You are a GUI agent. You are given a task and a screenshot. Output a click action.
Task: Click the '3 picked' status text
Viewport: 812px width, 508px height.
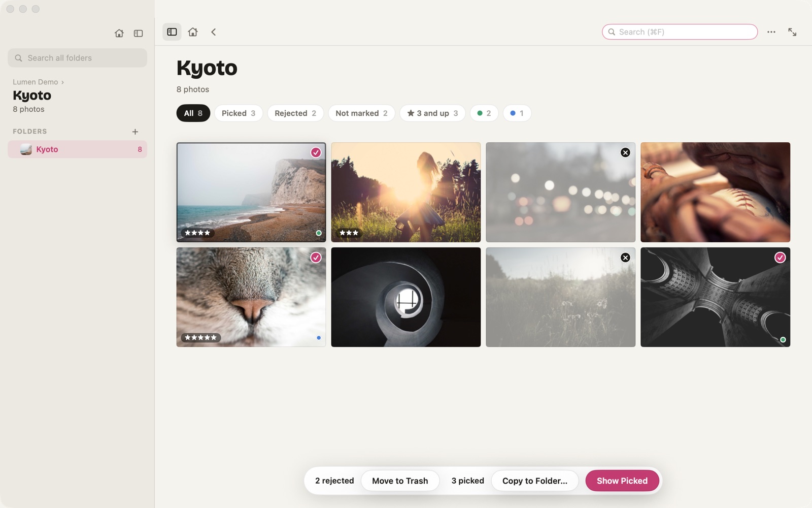point(468,481)
